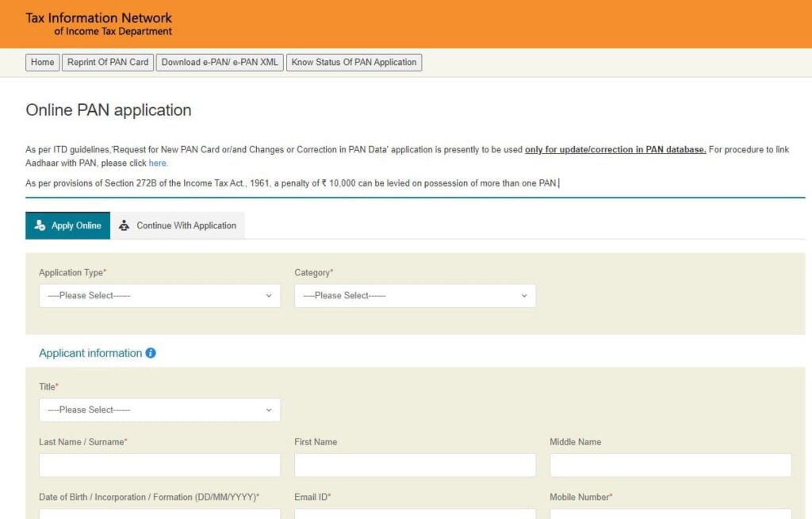This screenshot has height=519, width=812.
Task: Switch to the Apply Online tab
Action: pyautogui.click(x=67, y=225)
